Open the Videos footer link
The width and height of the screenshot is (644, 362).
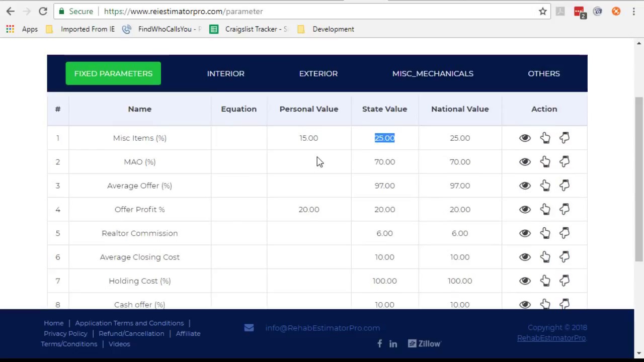click(x=119, y=344)
